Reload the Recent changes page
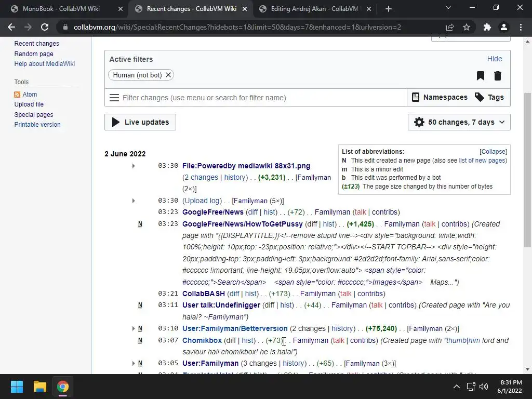 [x=45, y=27]
